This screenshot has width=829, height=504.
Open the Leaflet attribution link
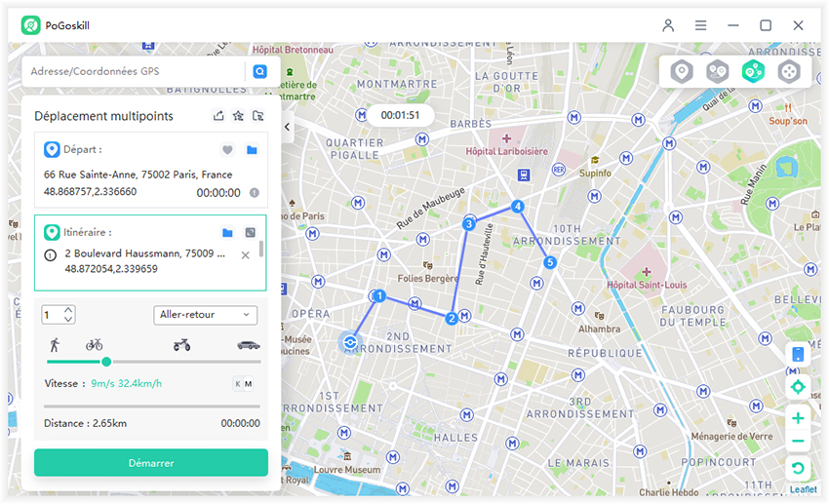pyautogui.click(x=803, y=489)
